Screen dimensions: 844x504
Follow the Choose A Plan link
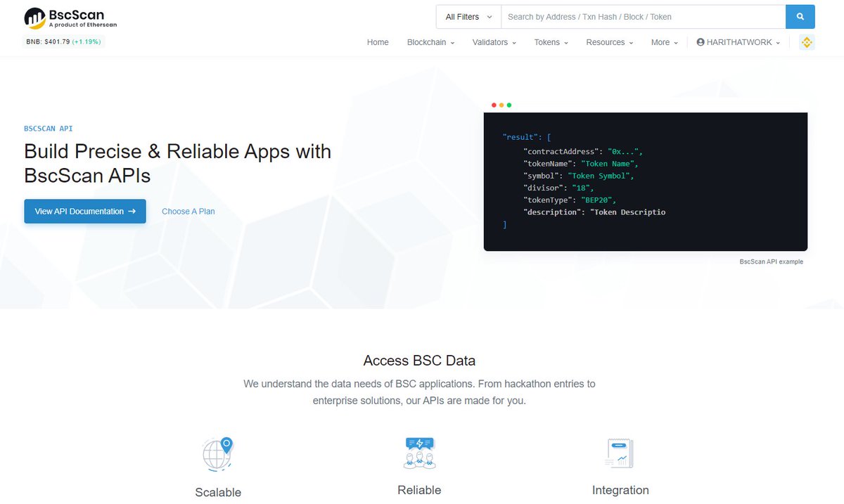click(188, 211)
